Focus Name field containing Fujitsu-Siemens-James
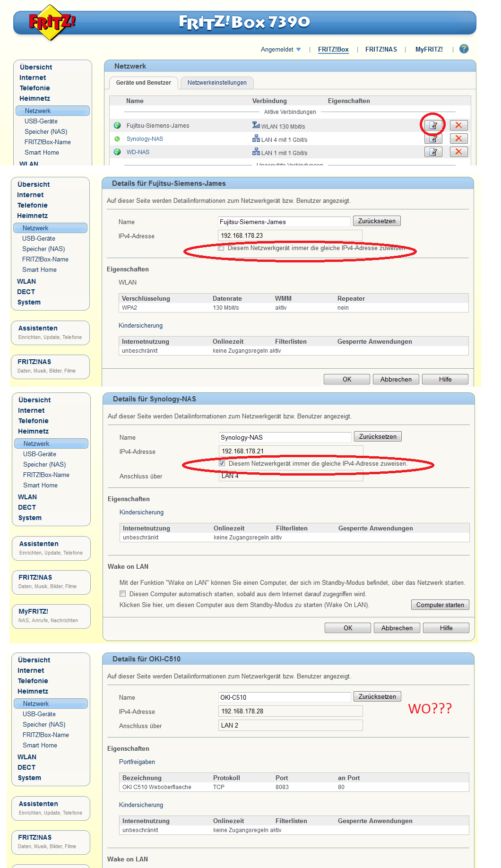This screenshot has width=501, height=868. (x=284, y=222)
